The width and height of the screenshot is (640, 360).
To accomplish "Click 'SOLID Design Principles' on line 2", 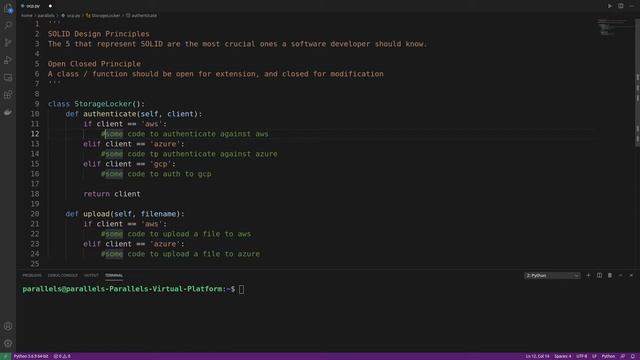I will [98, 34].
